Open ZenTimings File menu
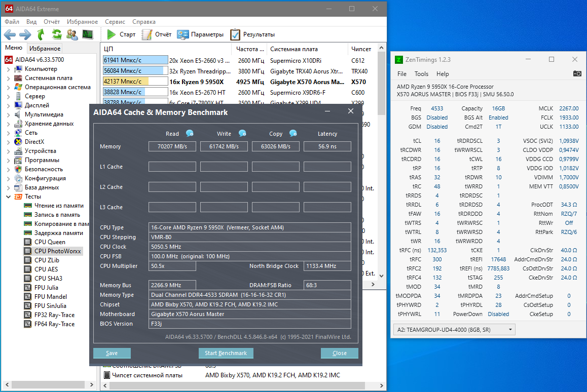Image resolution: width=587 pixels, height=392 pixels. pyautogui.click(x=401, y=73)
